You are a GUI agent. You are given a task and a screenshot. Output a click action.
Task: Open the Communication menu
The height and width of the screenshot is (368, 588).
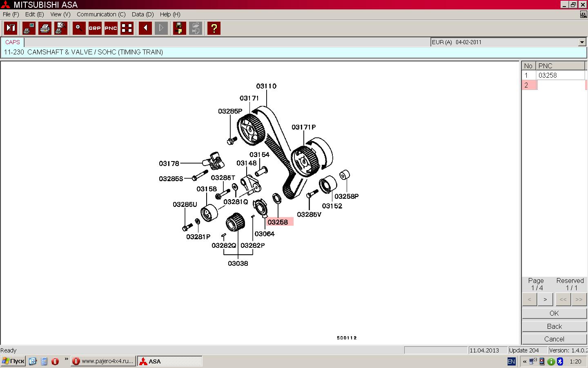101,14
